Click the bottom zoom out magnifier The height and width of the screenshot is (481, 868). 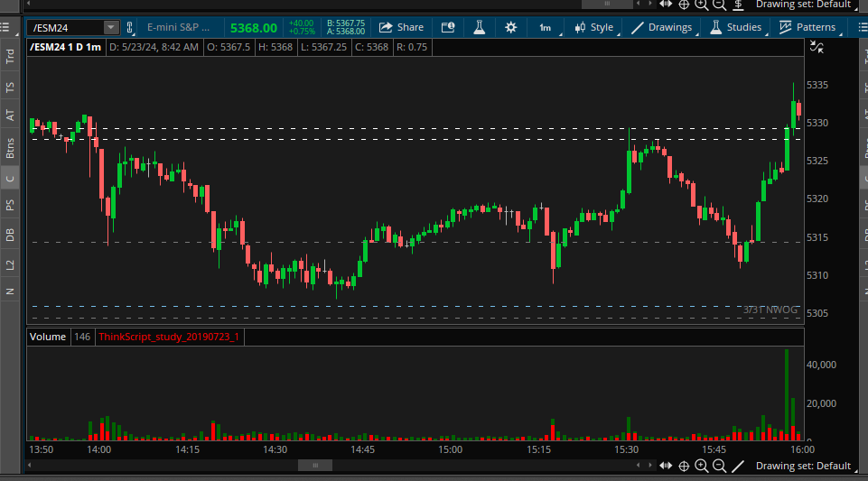click(719, 466)
